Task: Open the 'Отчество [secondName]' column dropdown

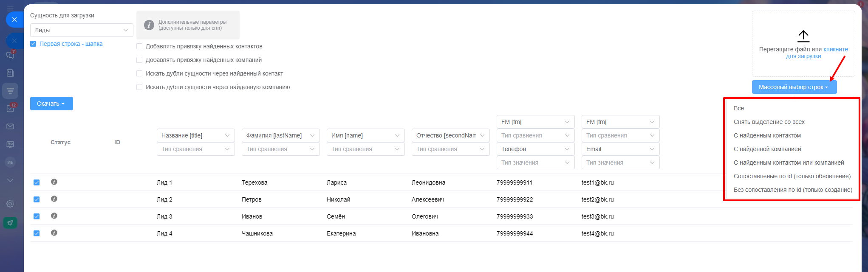Action: click(x=451, y=135)
